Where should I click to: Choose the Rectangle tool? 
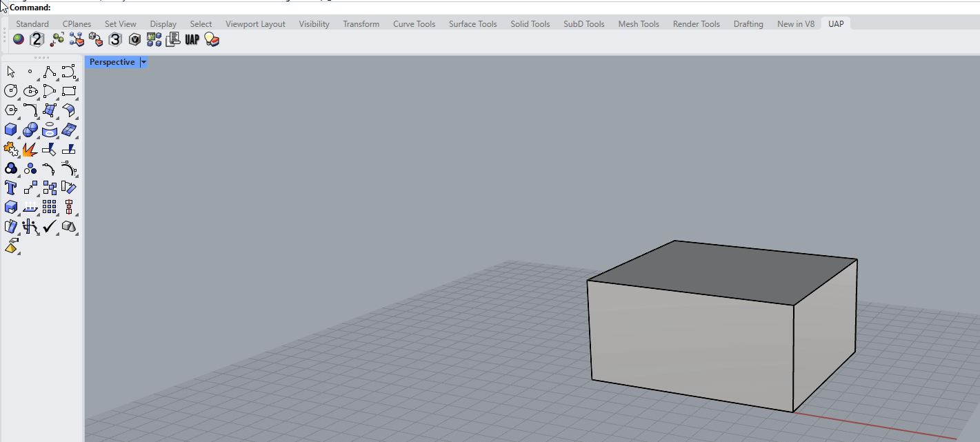point(69,91)
